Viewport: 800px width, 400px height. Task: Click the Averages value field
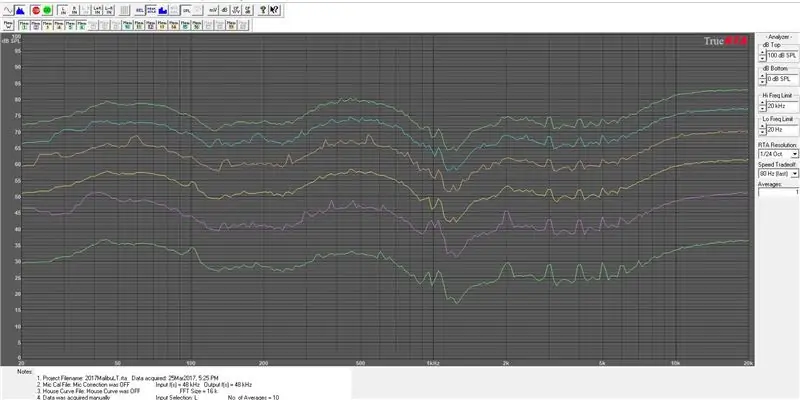point(779,192)
